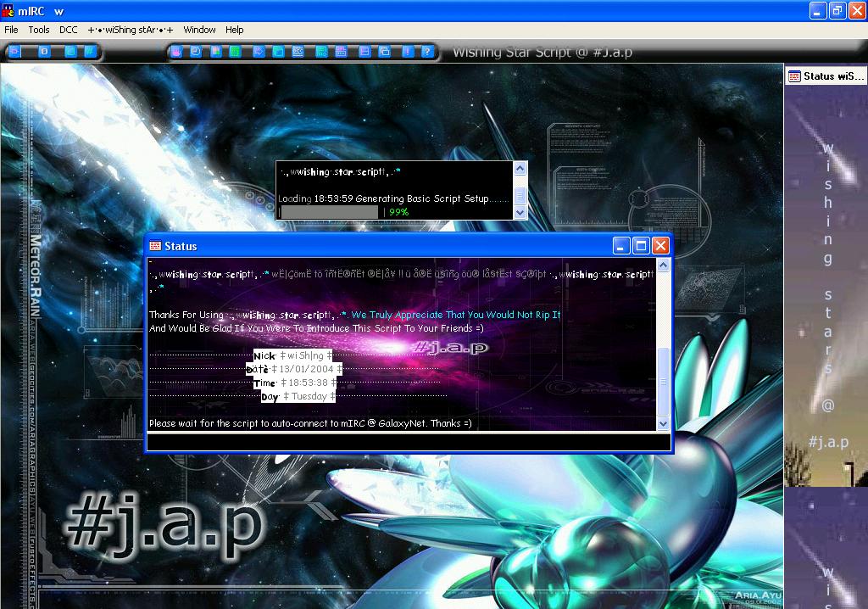Click the list search icon in toolbar
The height and width of the screenshot is (609, 868).
[x=321, y=52]
